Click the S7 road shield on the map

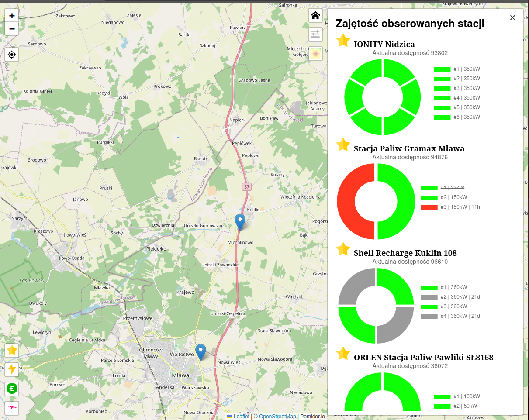(x=247, y=187)
